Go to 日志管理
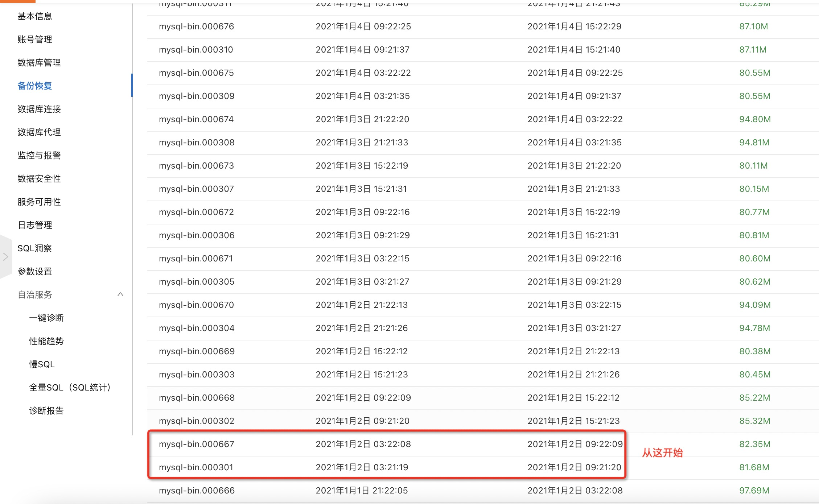Image resolution: width=819 pixels, height=504 pixels. (x=35, y=225)
